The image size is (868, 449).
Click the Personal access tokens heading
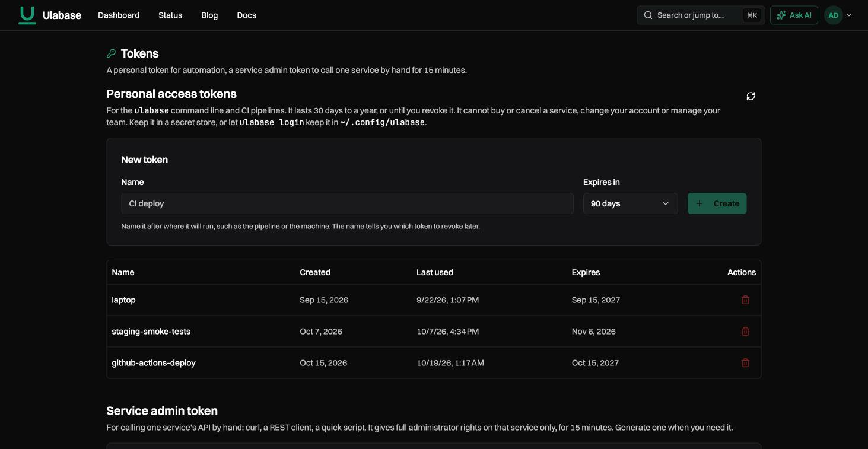(x=171, y=94)
